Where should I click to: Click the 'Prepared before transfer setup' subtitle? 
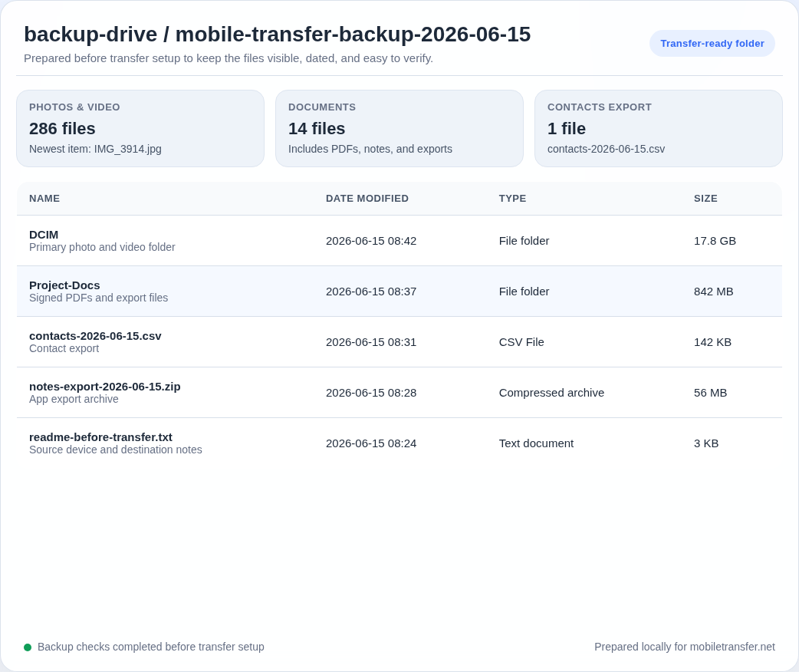pyautogui.click(x=229, y=58)
